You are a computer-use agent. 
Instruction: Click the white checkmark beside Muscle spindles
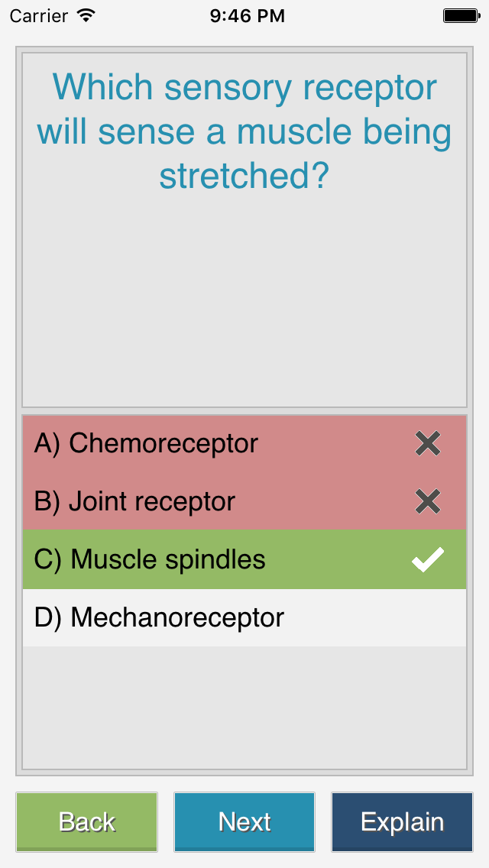(x=428, y=559)
